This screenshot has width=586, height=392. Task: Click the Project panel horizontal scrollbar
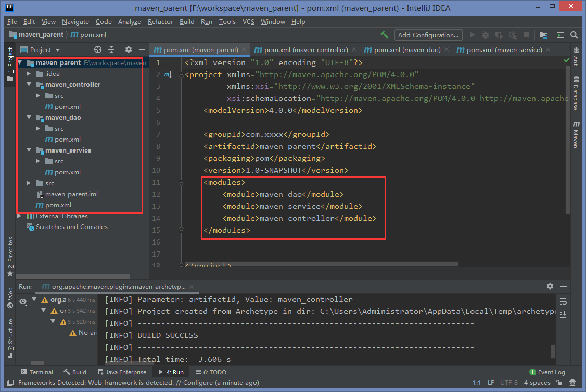coord(73,276)
